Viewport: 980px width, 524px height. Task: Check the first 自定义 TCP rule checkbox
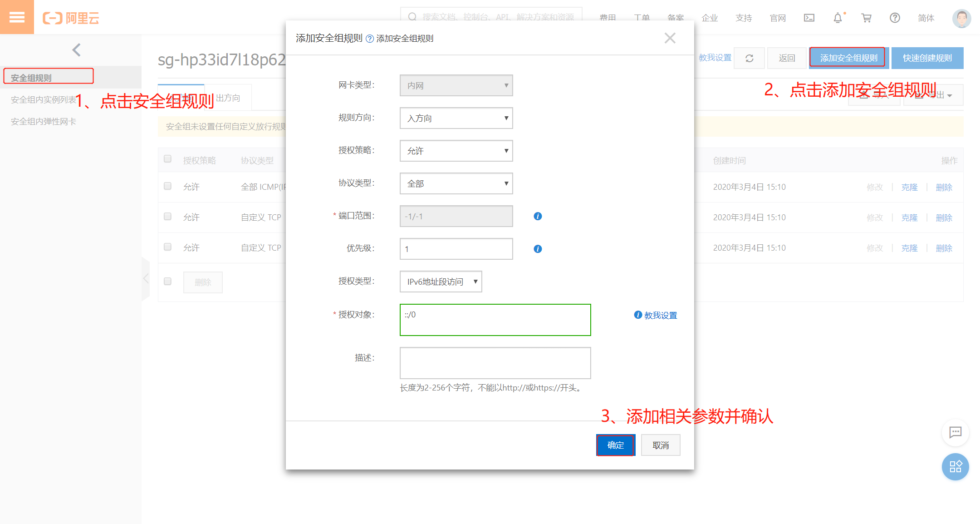click(x=167, y=217)
